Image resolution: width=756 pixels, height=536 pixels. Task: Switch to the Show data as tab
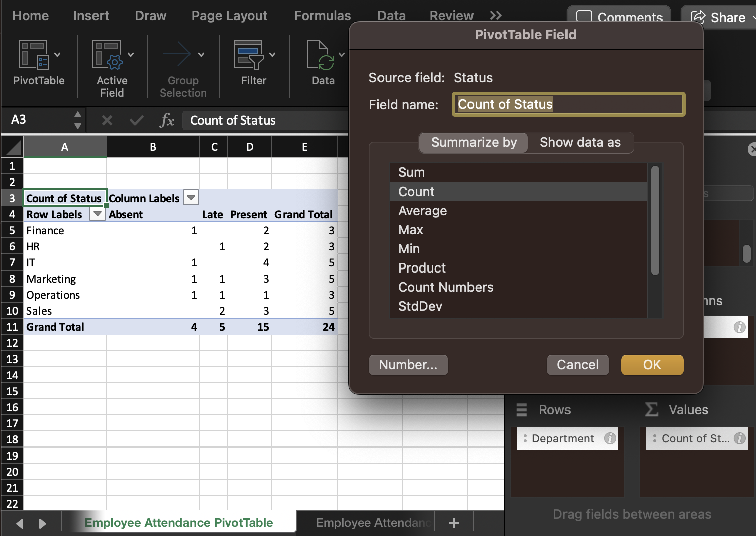click(580, 143)
